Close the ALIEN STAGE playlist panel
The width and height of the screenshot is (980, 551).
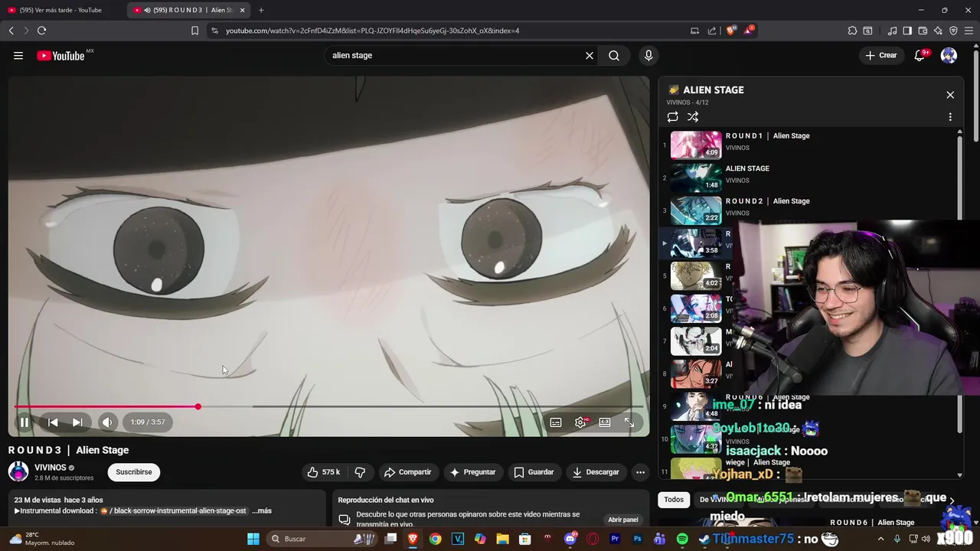click(950, 95)
